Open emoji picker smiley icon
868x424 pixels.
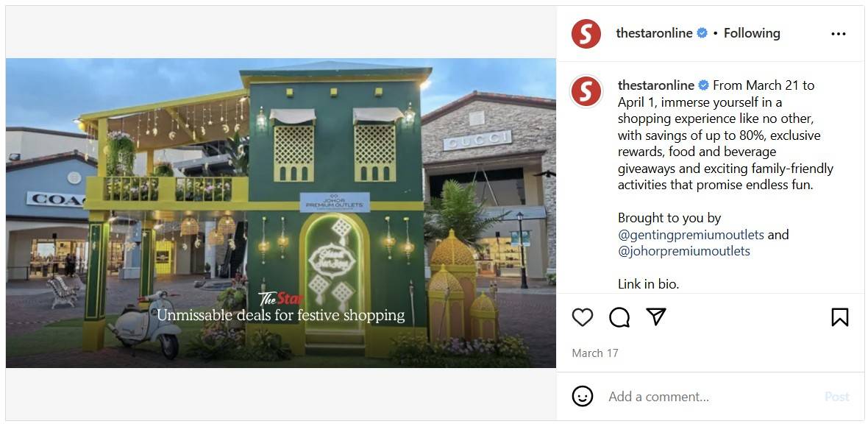pos(583,396)
